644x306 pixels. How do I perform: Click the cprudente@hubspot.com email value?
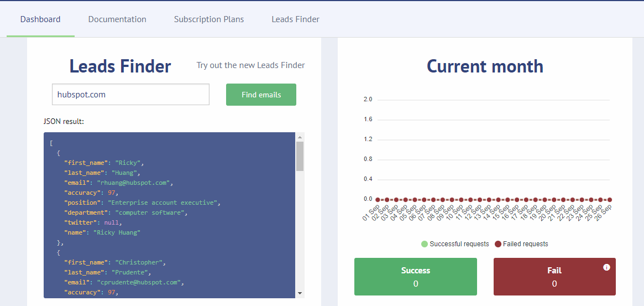(x=139, y=282)
